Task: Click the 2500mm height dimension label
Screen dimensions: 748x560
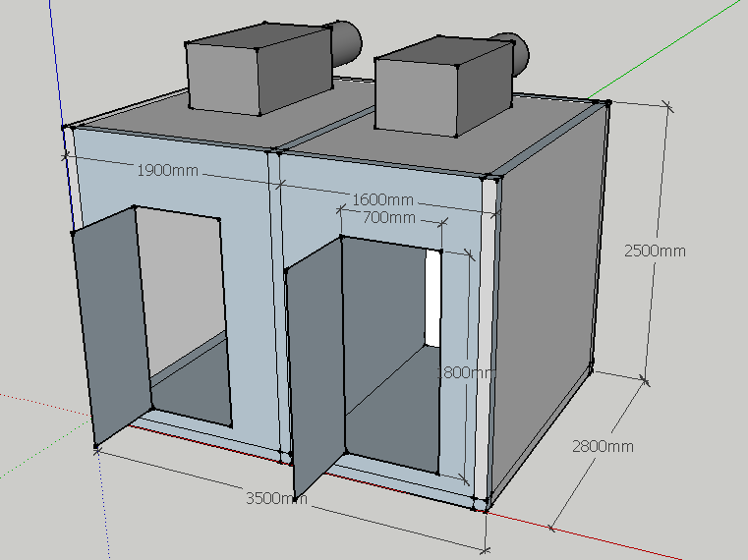Action: 655,251
